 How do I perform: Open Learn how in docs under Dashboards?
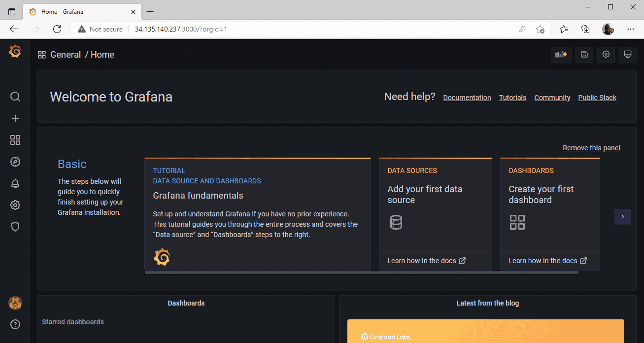click(547, 261)
